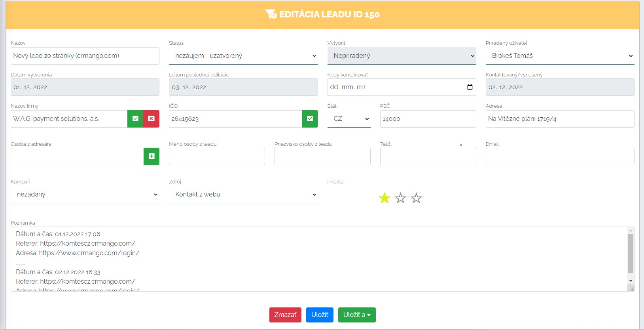644x330 pixels.
Task: Click the Meno osoby z leadu field
Action: pos(217,156)
